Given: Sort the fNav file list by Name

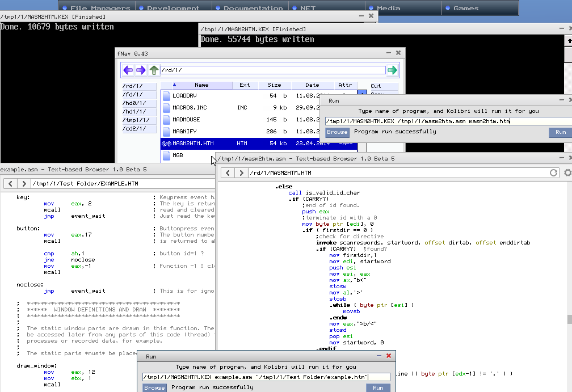Looking at the screenshot, I should tap(201, 85).
